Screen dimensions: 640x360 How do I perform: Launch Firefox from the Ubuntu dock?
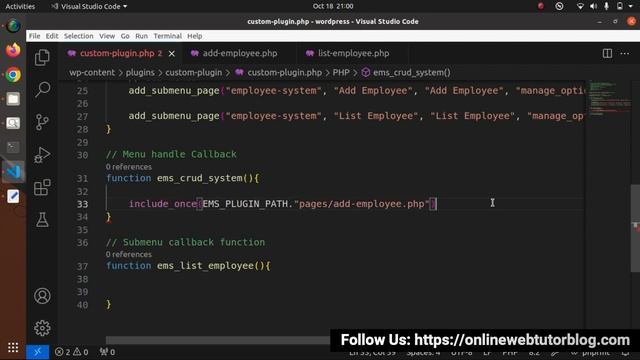(13, 50)
